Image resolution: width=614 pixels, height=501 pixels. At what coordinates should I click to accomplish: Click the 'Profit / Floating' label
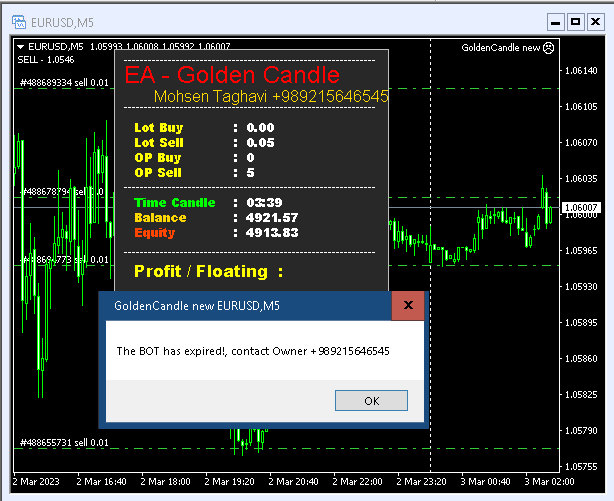click(208, 271)
